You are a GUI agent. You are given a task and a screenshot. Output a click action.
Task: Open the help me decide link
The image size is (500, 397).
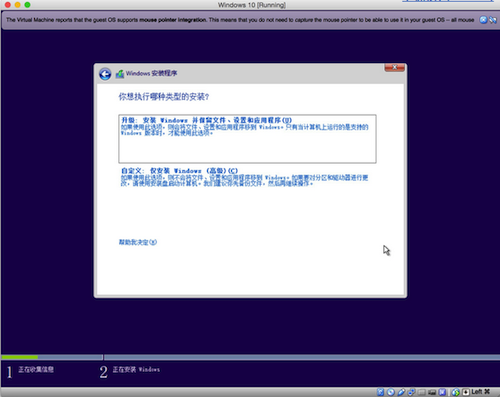(138, 242)
